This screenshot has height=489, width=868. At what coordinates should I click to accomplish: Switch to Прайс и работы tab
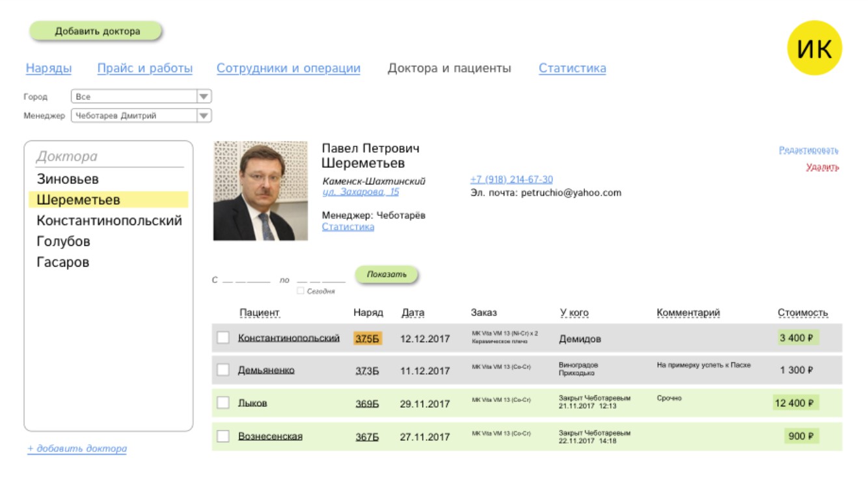[145, 68]
